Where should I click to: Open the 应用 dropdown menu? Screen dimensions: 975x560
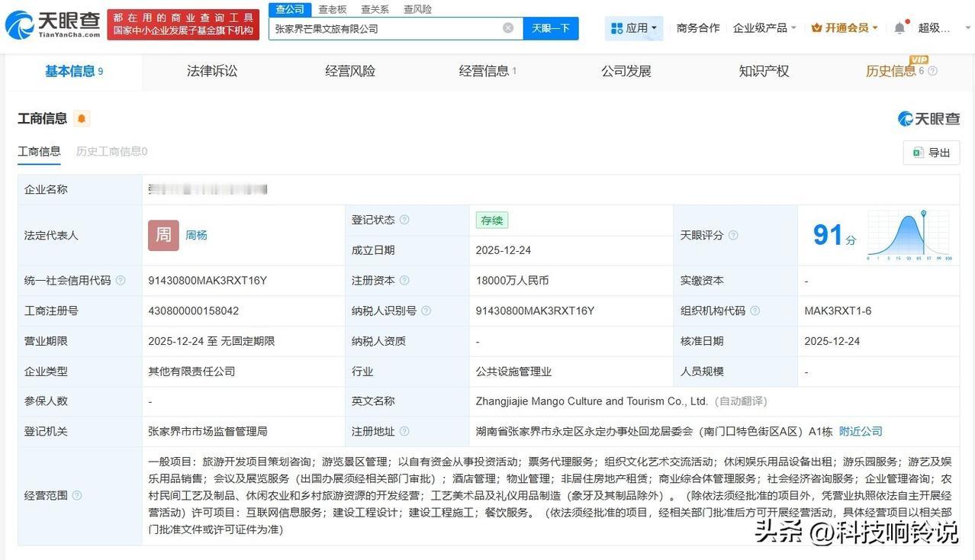[634, 28]
